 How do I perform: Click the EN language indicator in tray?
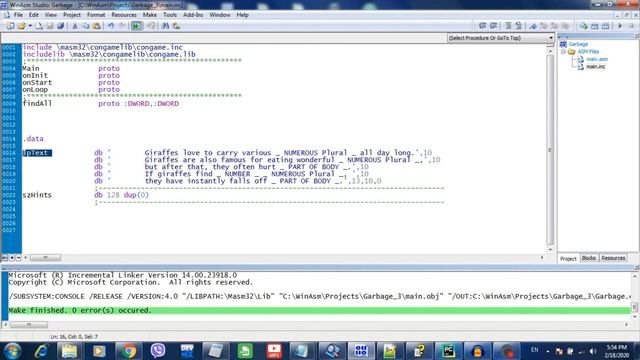535,350
